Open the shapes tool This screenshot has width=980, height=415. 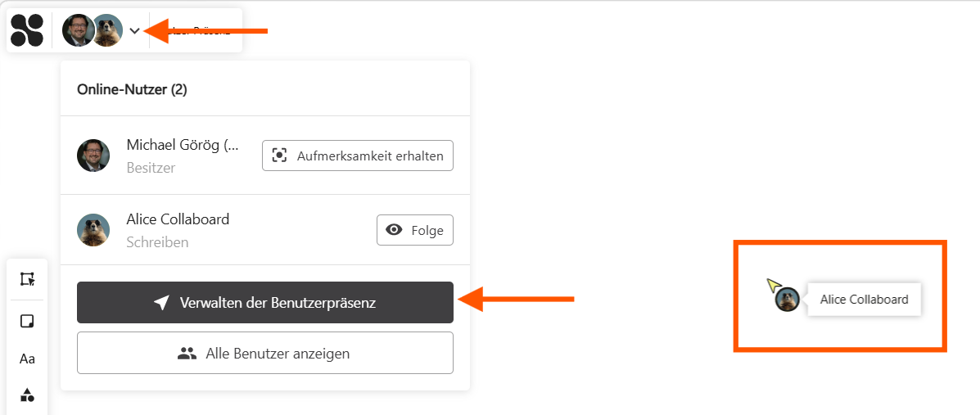tap(27, 395)
